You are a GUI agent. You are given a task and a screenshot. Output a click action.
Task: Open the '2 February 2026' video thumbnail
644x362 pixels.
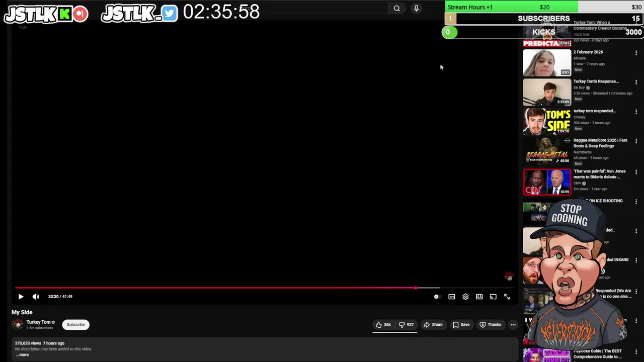[547, 62]
